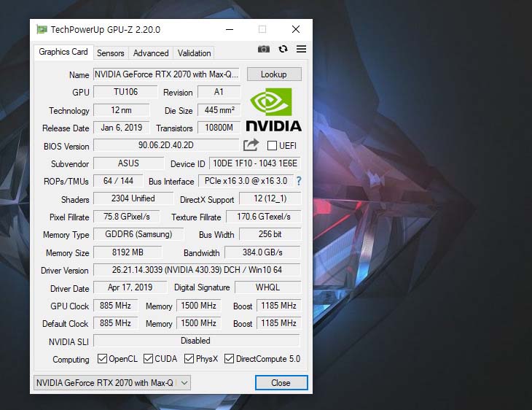Click the GPU Clock 885 MHz field
This screenshot has width=532, height=410.
click(x=115, y=306)
